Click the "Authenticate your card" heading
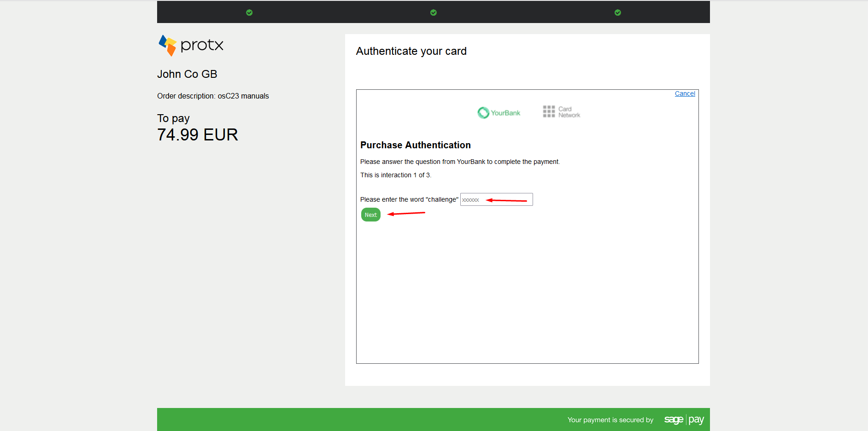Image resolution: width=868 pixels, height=431 pixels. 411,51
